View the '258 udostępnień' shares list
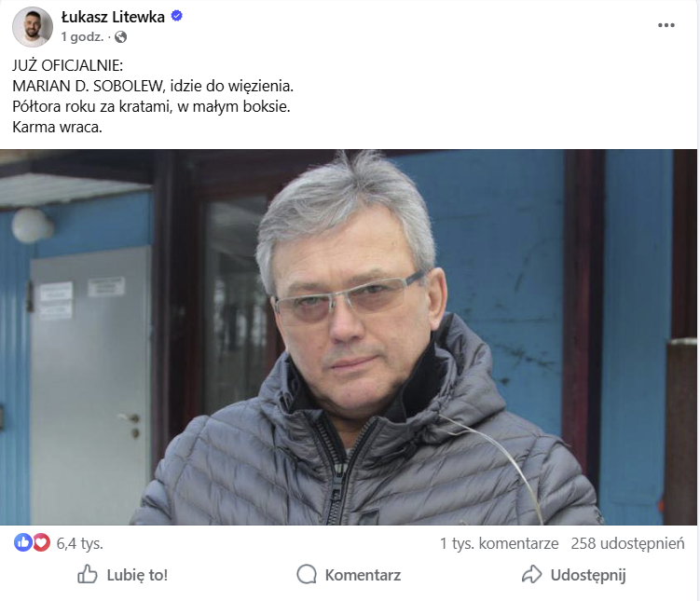Screen dimensions: 700x601 point(627,543)
